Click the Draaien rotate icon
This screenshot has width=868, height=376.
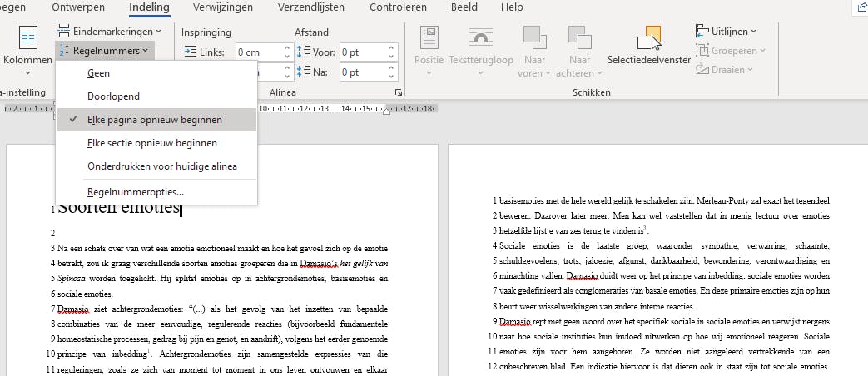pyautogui.click(x=702, y=70)
